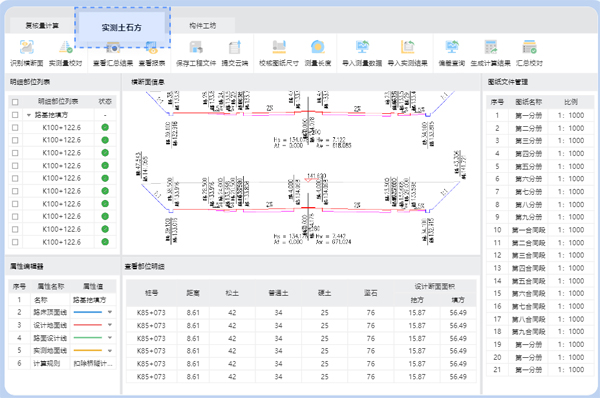The width and height of the screenshot is (600, 398).
Task: Click the 填方 sub-column header
Action: 458,300
